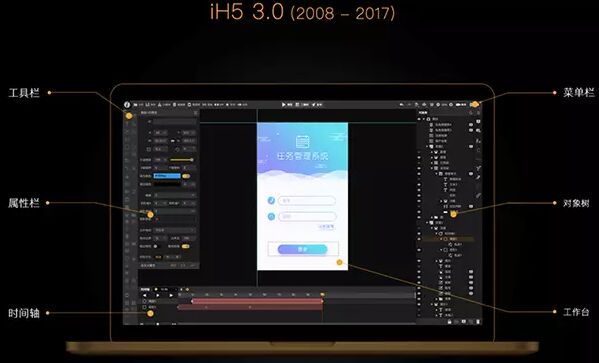
Task: Click the lock icon at the object tree bottom
Action: (x=450, y=322)
